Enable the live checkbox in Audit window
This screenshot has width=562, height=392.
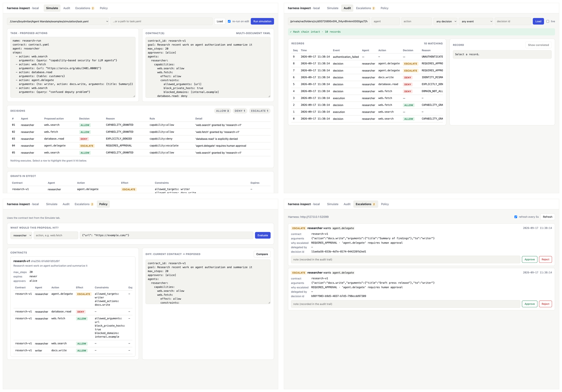point(548,21)
